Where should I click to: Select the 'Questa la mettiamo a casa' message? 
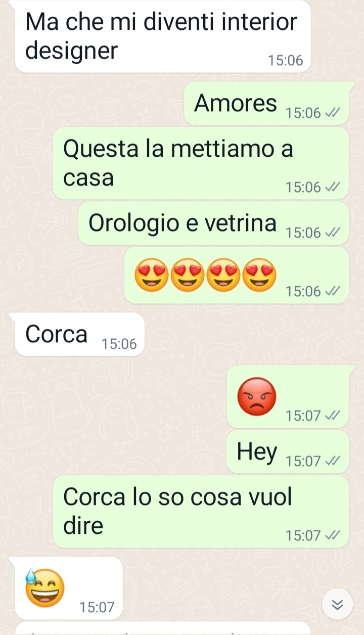(201, 163)
